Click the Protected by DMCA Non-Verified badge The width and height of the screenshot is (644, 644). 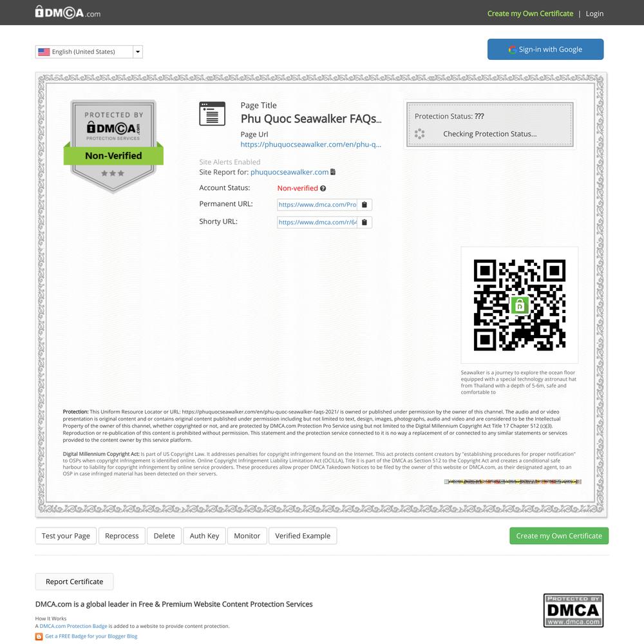click(x=113, y=146)
